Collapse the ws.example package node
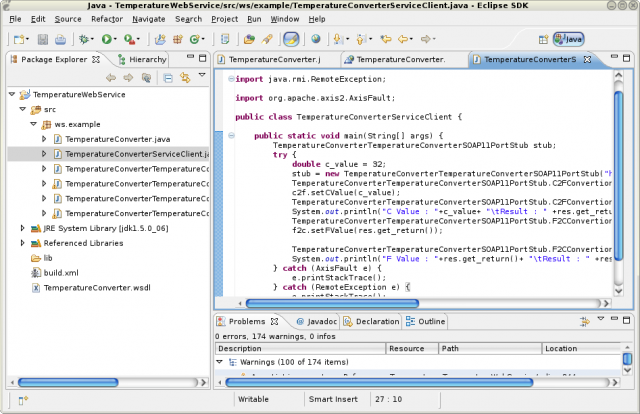640x414 pixels. click(33, 124)
